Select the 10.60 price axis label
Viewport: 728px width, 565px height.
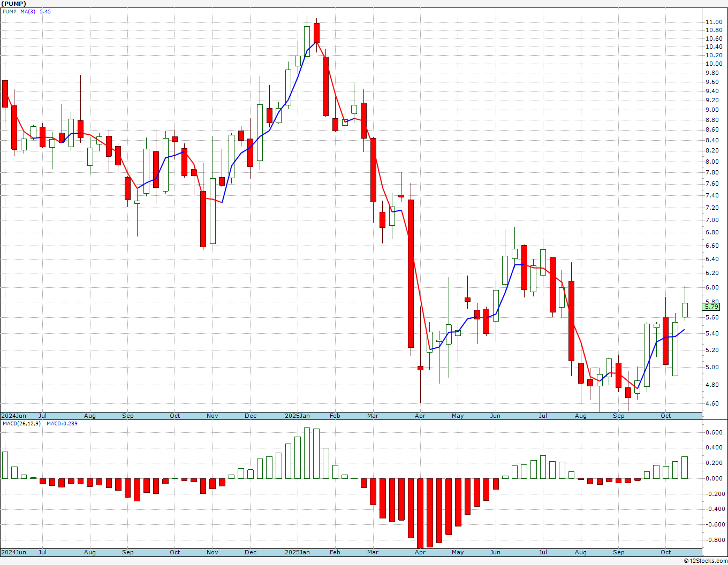coord(714,39)
